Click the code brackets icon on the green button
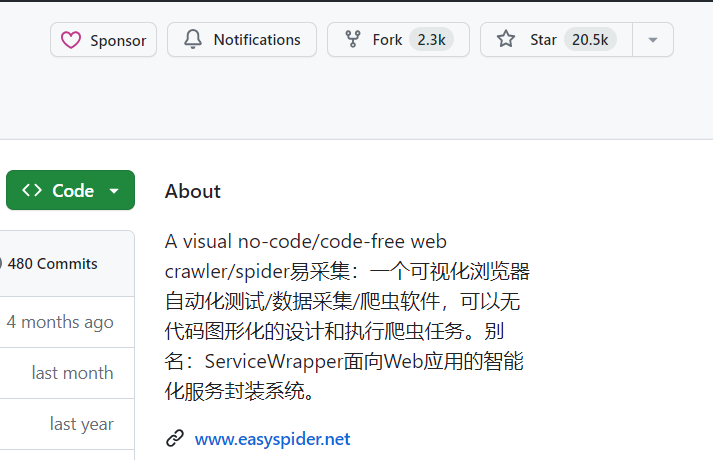This screenshot has width=713, height=460. (x=32, y=190)
